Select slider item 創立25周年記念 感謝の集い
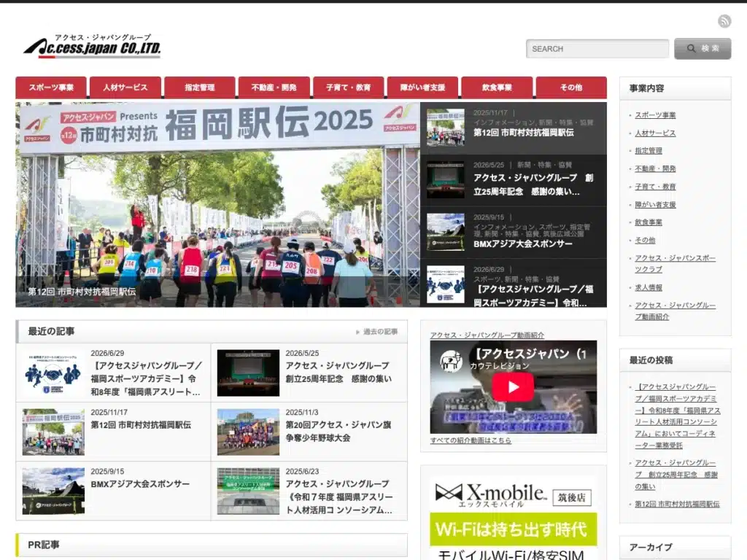The height and width of the screenshot is (560, 747). coord(514,181)
